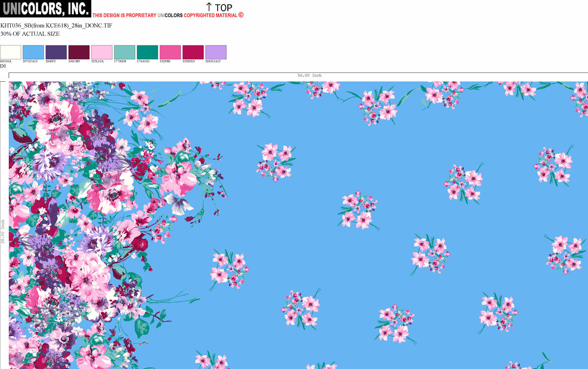Click the upward TOP arrow symbol
Viewport: 588px width, 369px height.
[209, 7]
